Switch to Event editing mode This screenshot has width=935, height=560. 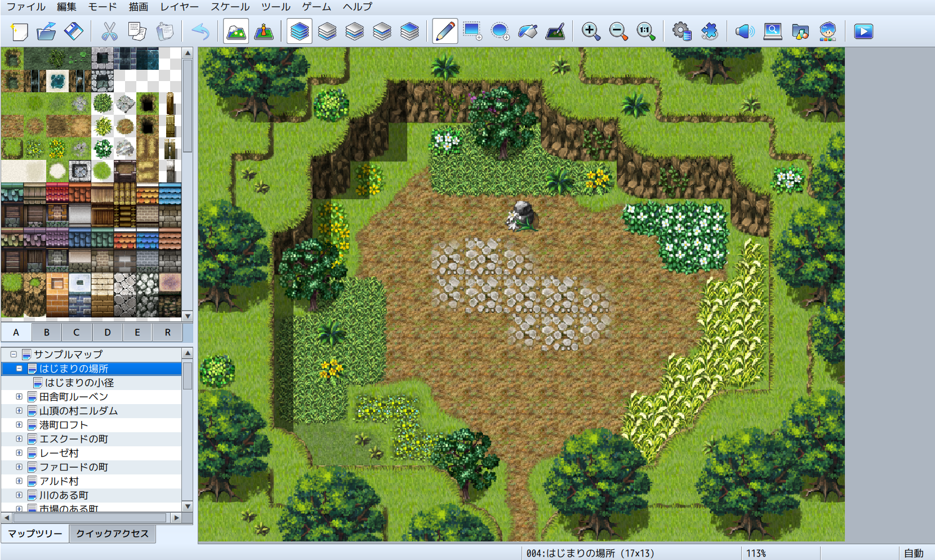pyautogui.click(x=264, y=32)
